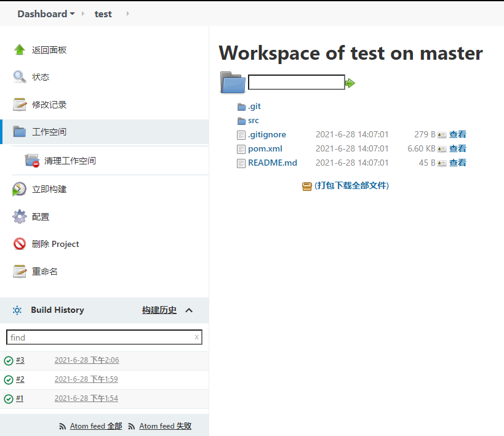Click the success status icon of build #3
504x436 pixels.
(9, 361)
